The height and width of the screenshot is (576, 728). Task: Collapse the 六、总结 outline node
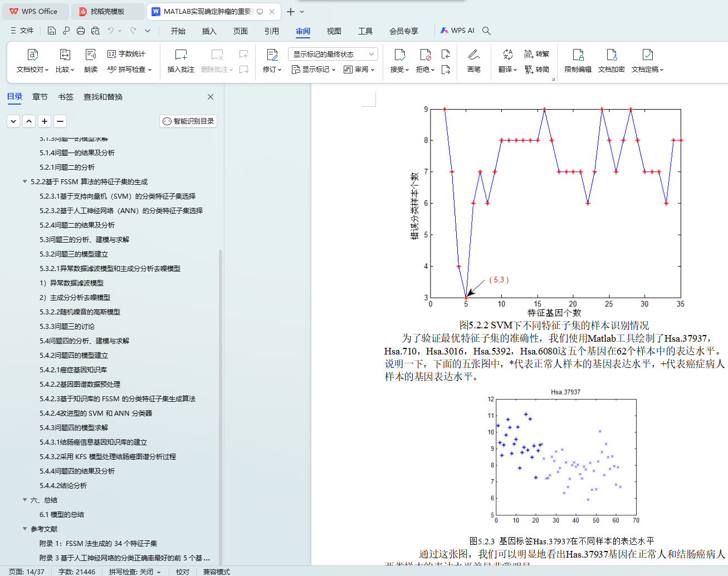point(25,500)
